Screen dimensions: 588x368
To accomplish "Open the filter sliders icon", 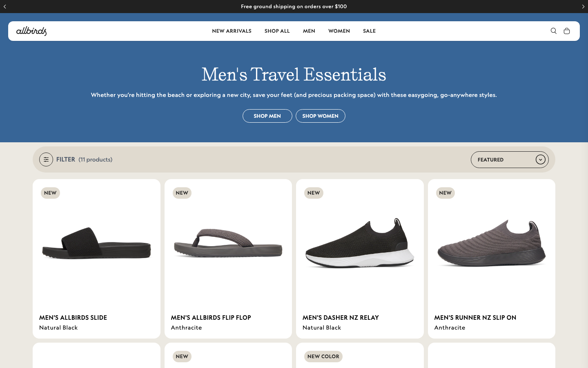I will (x=46, y=159).
